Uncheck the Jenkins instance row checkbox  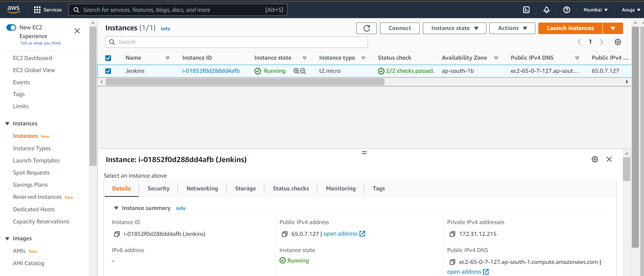(108, 71)
